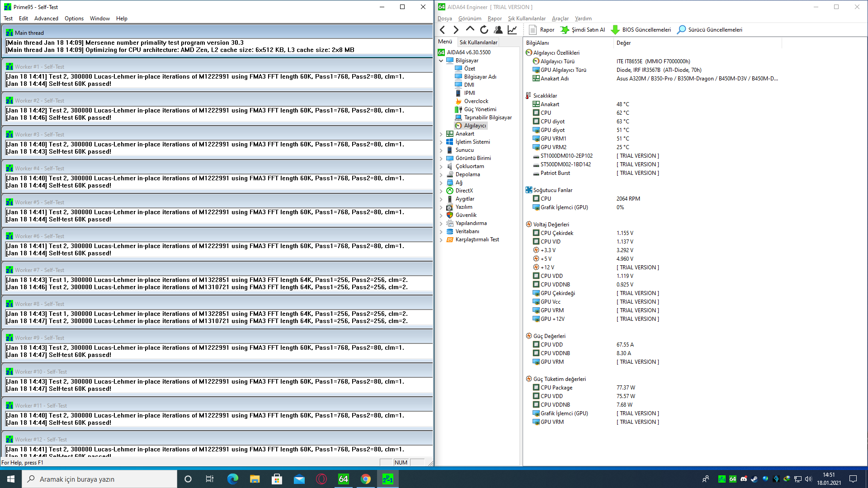Click the refresh icon in AIDA64 toolbar
This screenshot has height=488, width=868.
click(x=484, y=30)
